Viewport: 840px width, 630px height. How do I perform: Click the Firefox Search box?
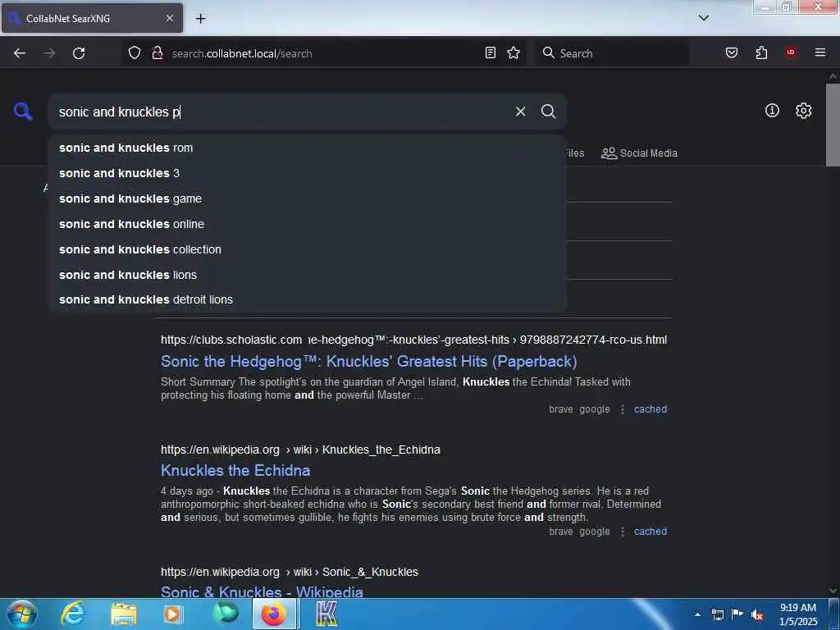[x=612, y=53]
